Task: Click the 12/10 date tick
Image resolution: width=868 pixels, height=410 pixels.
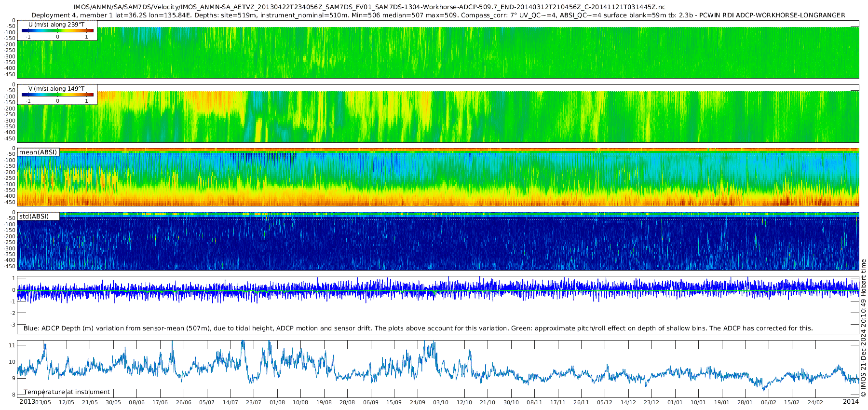Action: (x=464, y=402)
